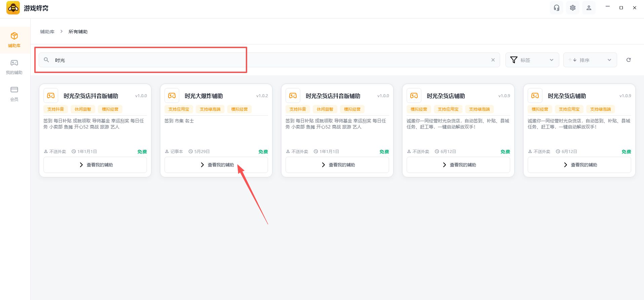This screenshot has width=644, height=300.
Task: Expand the 标签 filter dropdown
Action: click(x=532, y=60)
